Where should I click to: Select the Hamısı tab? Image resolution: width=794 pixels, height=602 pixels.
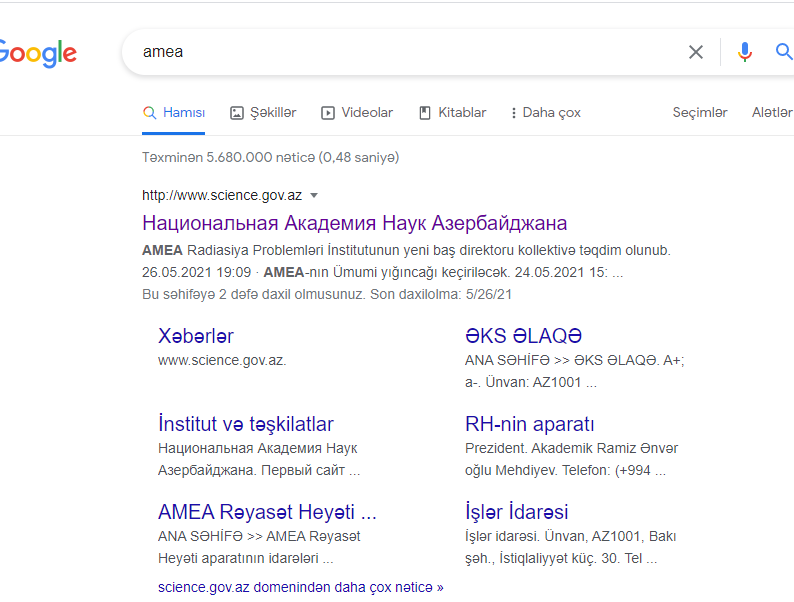(174, 112)
